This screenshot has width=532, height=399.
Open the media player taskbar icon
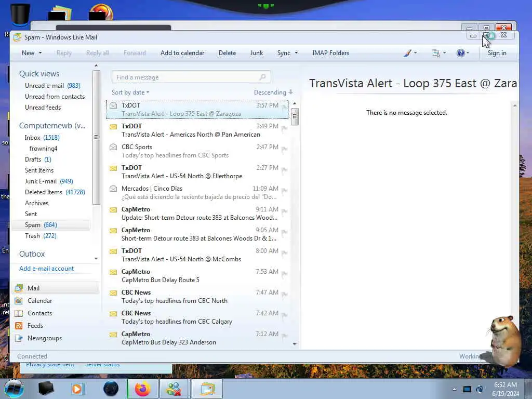pyautogui.click(x=77, y=389)
